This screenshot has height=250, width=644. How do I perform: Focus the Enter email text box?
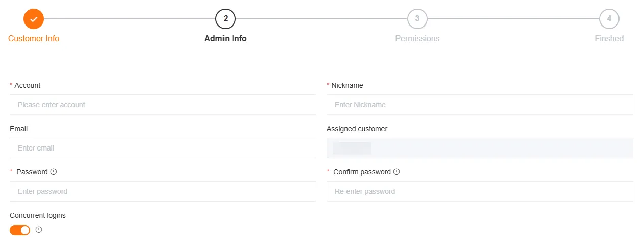(163, 148)
